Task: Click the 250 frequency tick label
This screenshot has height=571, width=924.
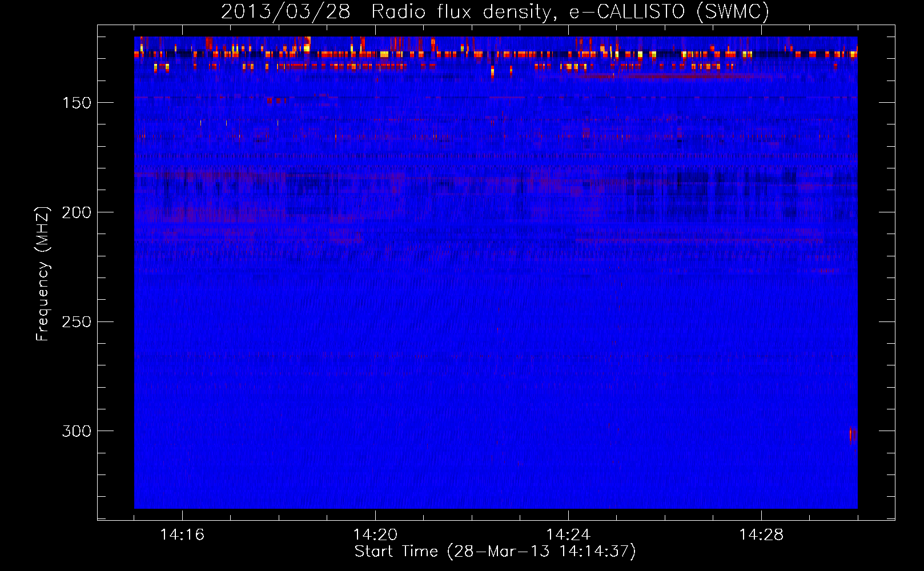Action: (x=77, y=322)
